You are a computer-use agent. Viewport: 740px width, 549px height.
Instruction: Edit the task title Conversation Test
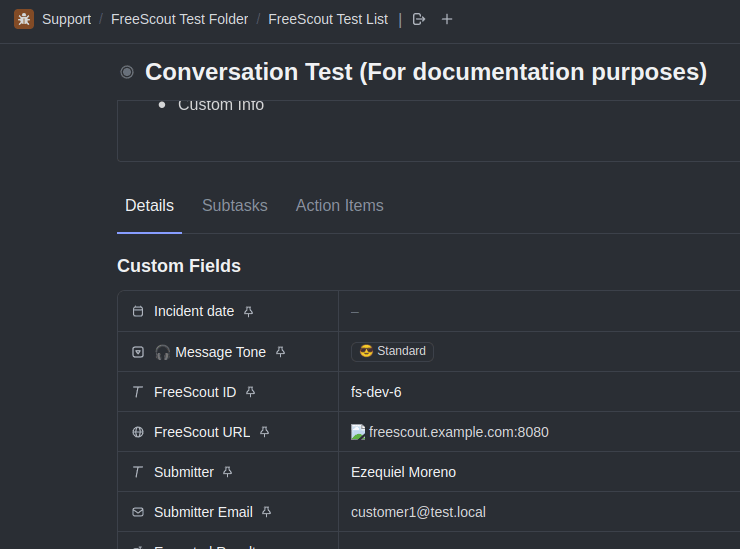pos(425,72)
